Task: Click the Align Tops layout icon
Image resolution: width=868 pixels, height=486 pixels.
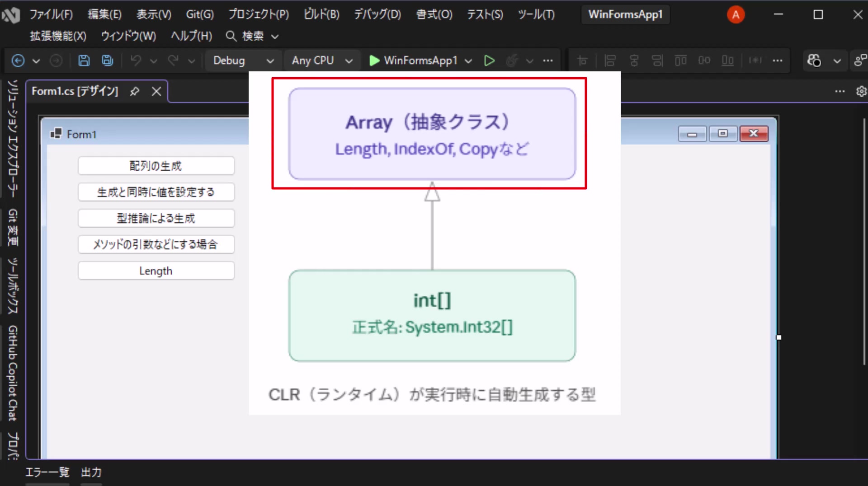Action: pyautogui.click(x=681, y=61)
